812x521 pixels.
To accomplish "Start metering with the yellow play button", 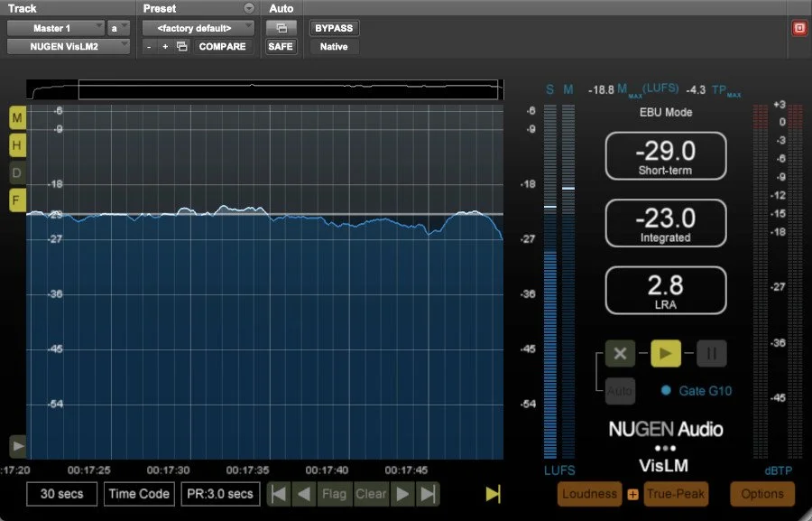I will tap(666, 354).
